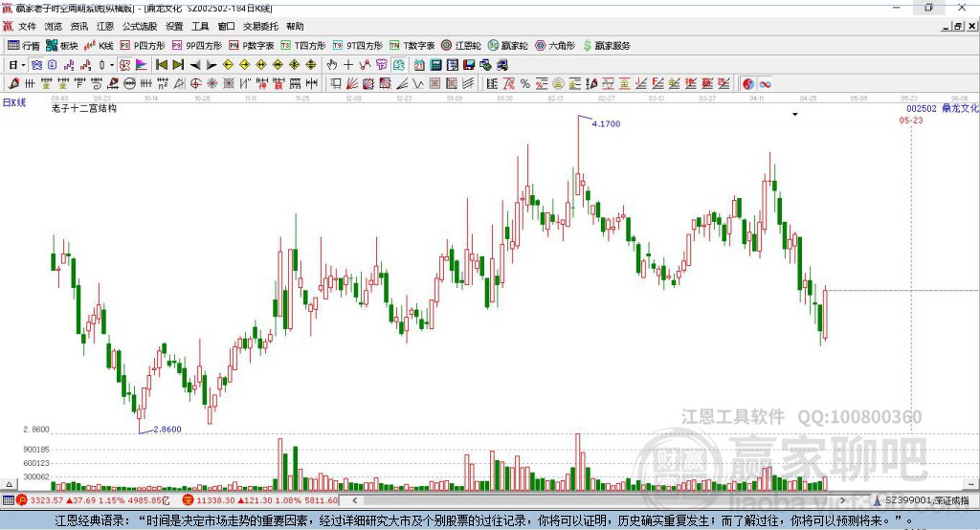This screenshot has height=530, width=980.
Task: Click the down arrow at chart bottom-right
Action: [970, 484]
